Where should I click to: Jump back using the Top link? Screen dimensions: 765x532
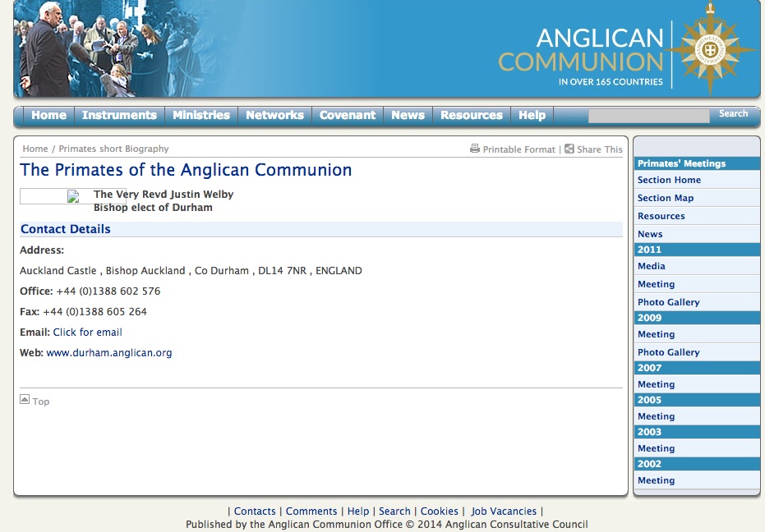(x=41, y=401)
